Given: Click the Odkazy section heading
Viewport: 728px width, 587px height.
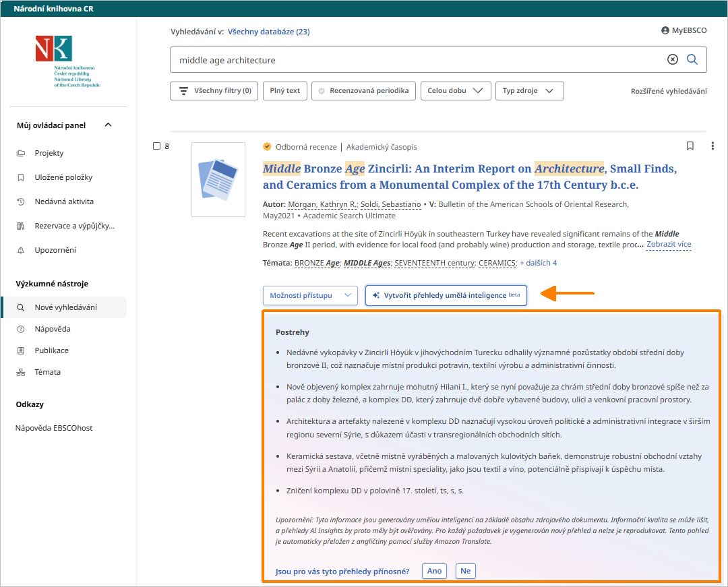Looking at the screenshot, I should pyautogui.click(x=30, y=404).
